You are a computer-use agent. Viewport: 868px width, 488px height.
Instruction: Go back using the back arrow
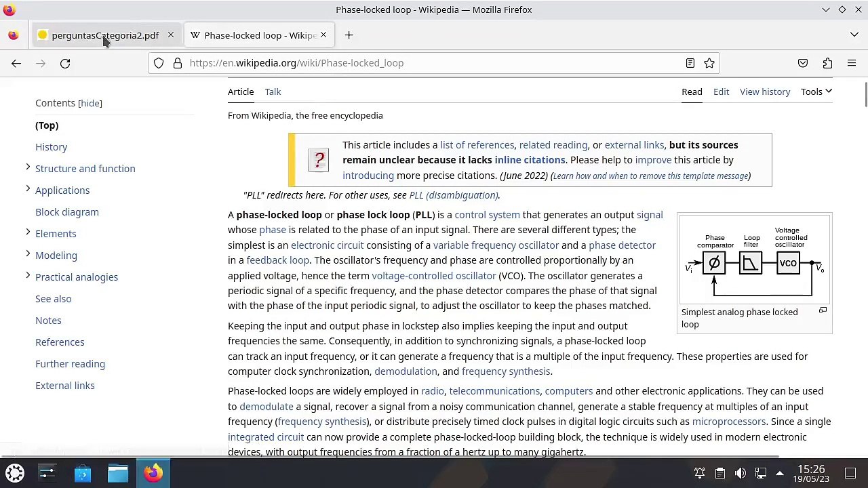click(16, 63)
